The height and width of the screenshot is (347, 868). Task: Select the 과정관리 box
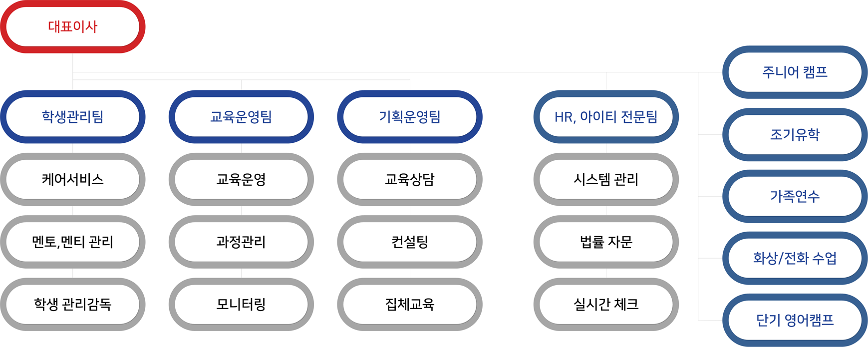pos(241,242)
